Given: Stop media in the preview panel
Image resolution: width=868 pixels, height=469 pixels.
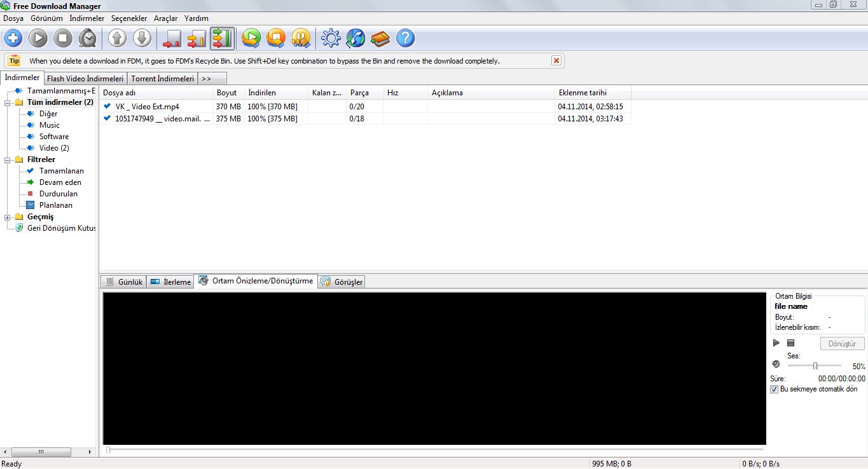Looking at the screenshot, I should pos(791,343).
